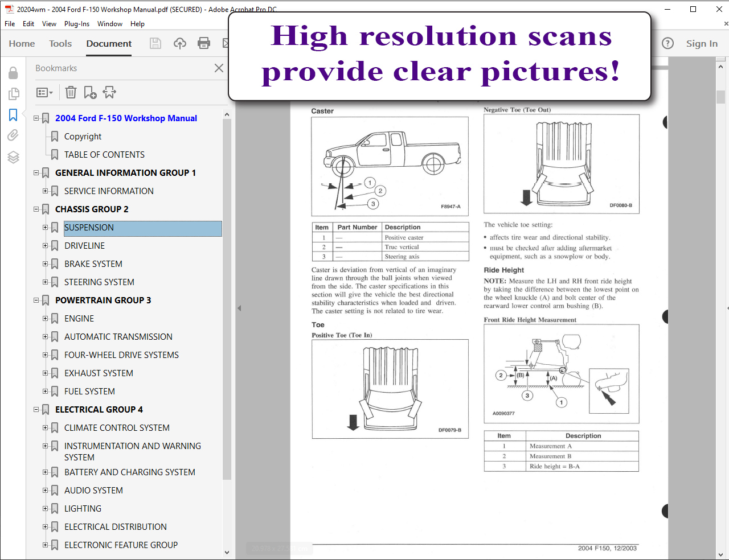Click the New bookmark icon
The image size is (729, 560).
(90, 92)
